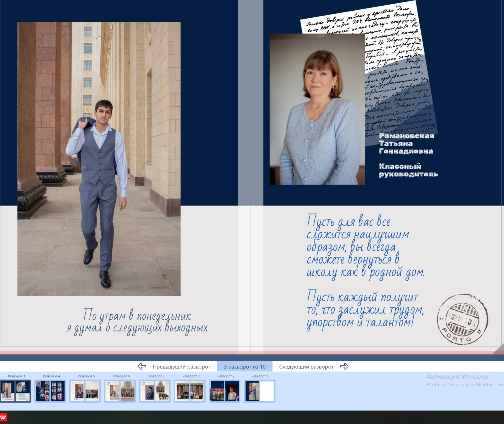
Task: Open the WPS icon in the taskbar
Action: (x=3, y=417)
